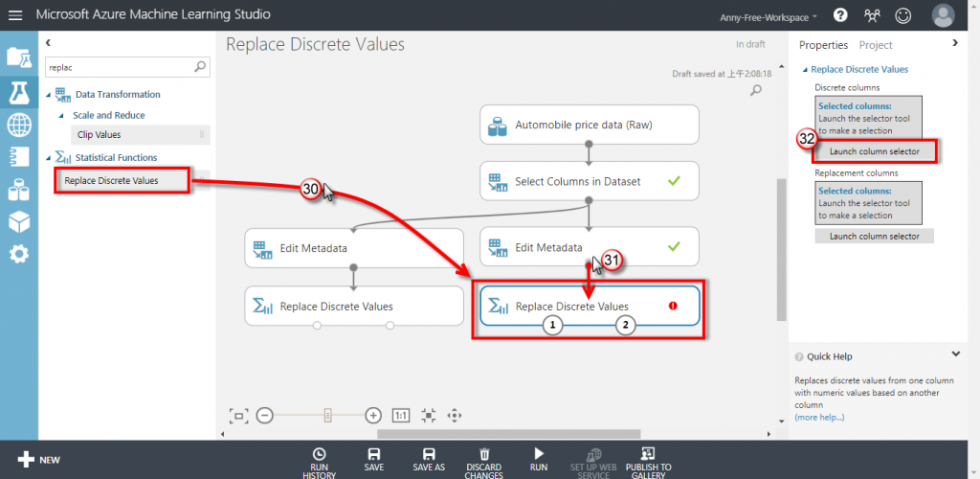Click the zoom in plus icon
The image size is (980, 479).
pos(373,415)
